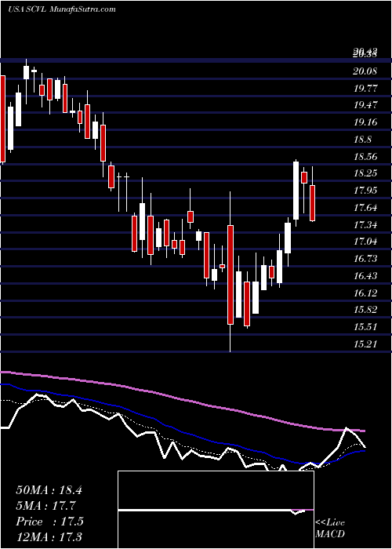The width and height of the screenshot is (392, 549).
Task: Click the 15.82 price axis label
Action: pyautogui.click(x=365, y=311)
